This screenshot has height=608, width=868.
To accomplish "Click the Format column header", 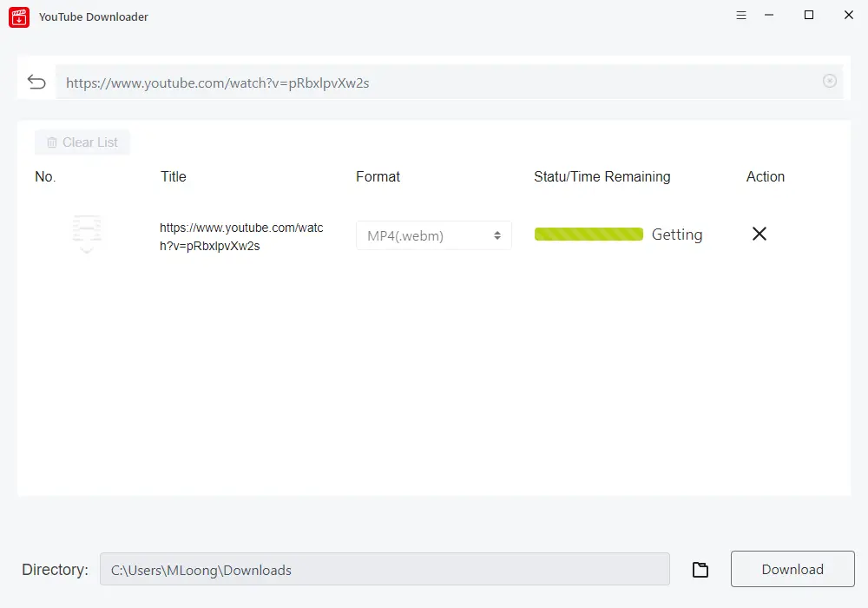I will coord(378,176).
